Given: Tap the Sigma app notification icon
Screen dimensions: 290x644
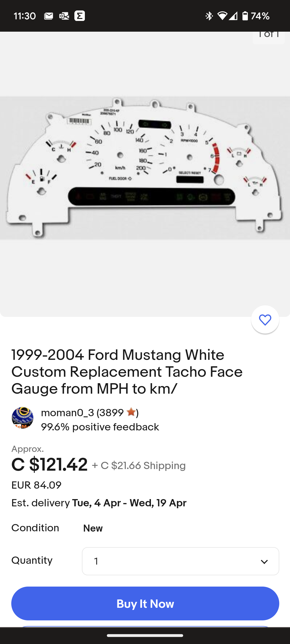Looking at the screenshot, I should pyautogui.click(x=80, y=16).
